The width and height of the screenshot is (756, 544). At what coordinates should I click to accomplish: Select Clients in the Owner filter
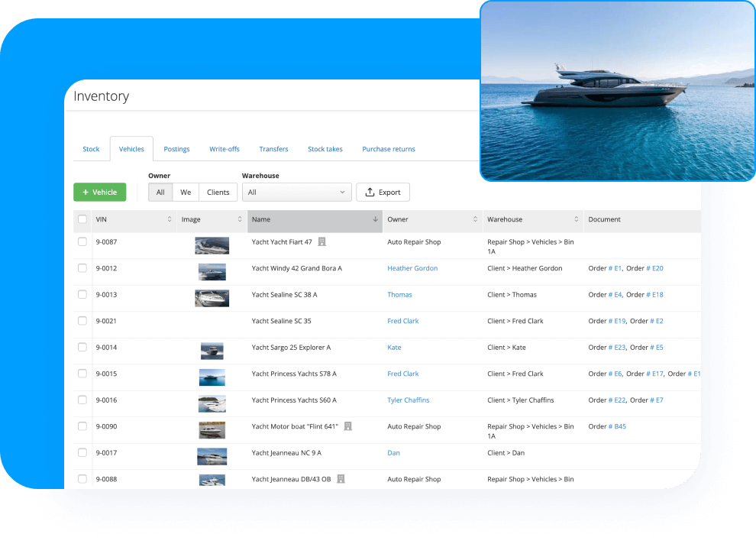coord(218,192)
